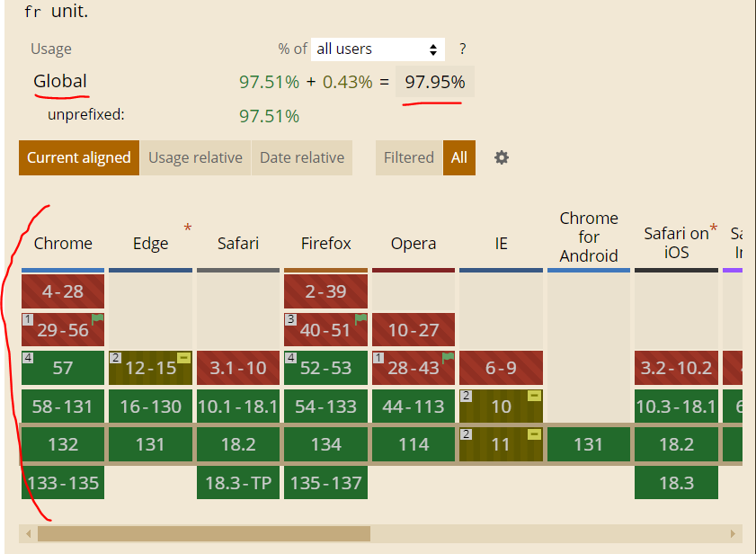Select the Opera 10-27 cell
756x554 pixels.
[x=414, y=329]
